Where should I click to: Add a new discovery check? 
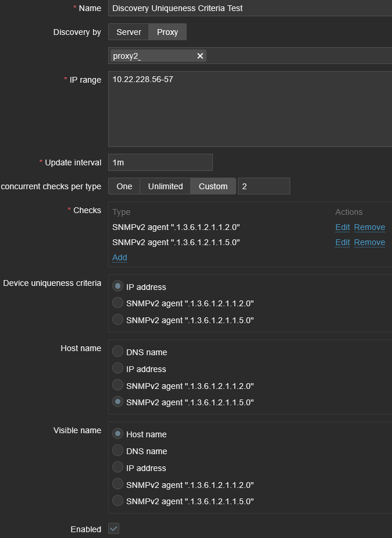[119, 257]
